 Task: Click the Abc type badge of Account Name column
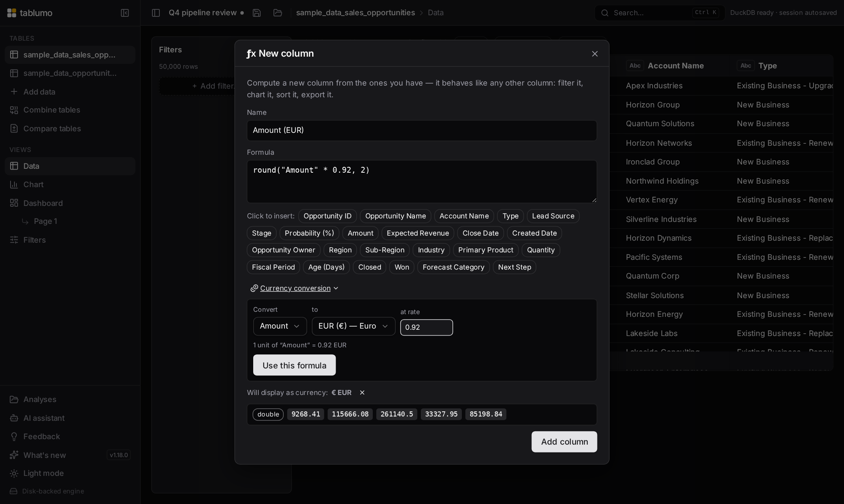635,66
